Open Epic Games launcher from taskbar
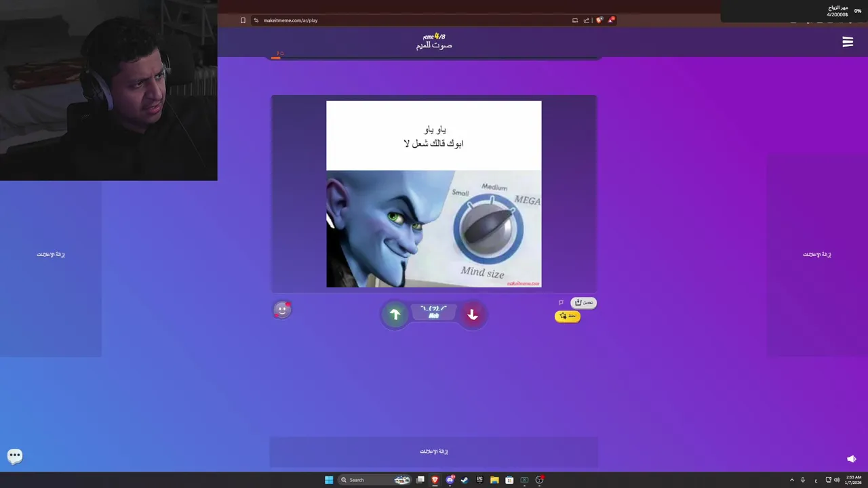 [x=479, y=480]
